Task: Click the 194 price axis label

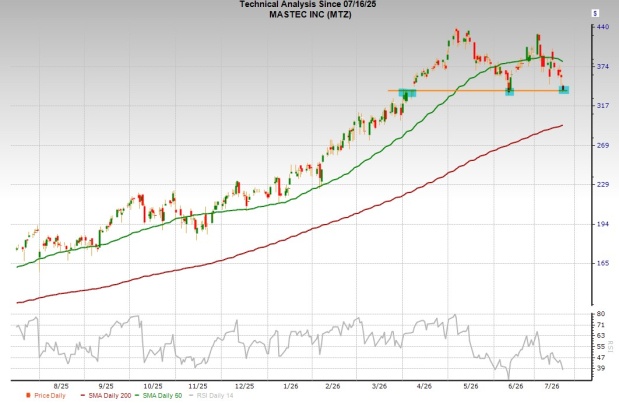Action: point(603,224)
